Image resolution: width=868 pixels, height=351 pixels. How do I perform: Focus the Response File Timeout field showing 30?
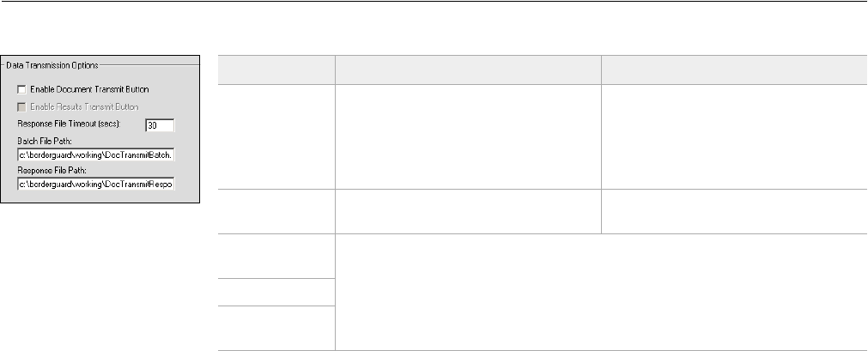(x=161, y=124)
